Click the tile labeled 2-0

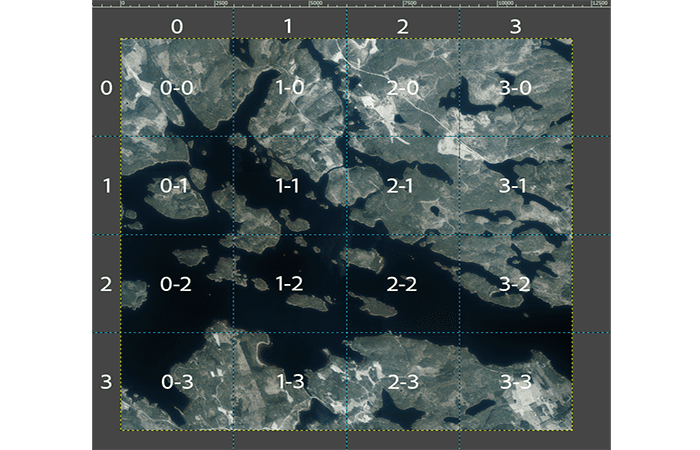(403, 88)
